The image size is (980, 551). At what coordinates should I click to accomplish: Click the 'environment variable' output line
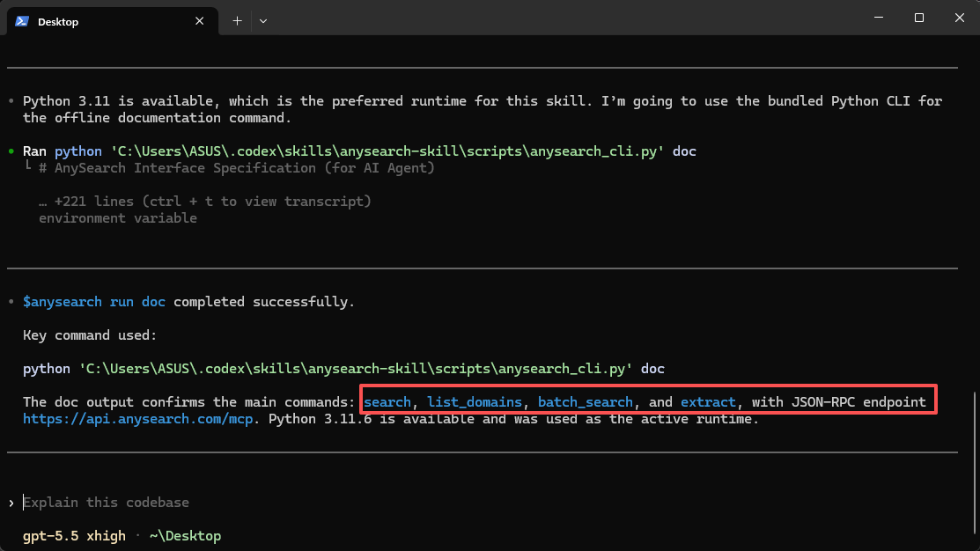pyautogui.click(x=118, y=218)
